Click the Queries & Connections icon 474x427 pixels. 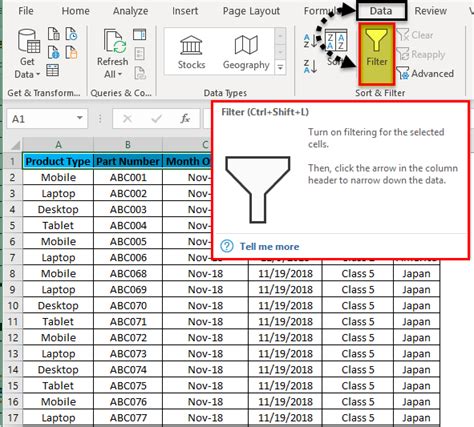tap(140, 34)
